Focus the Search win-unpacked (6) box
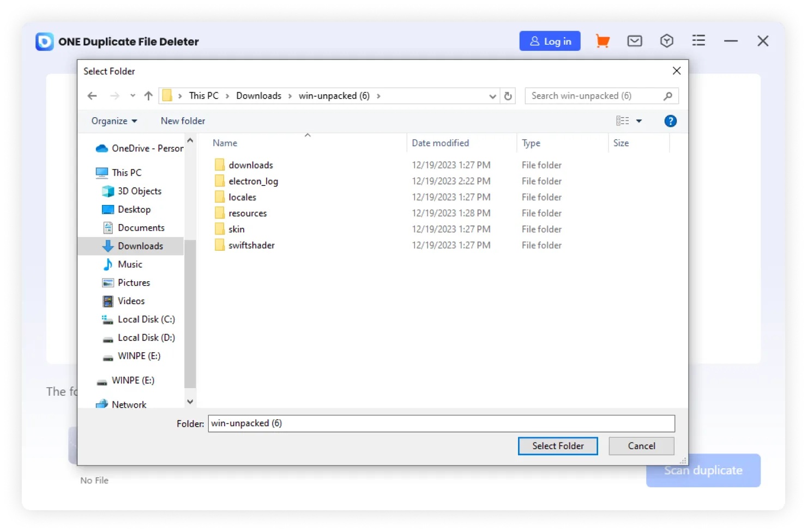Screen dimensions: 807x532 [601, 96]
